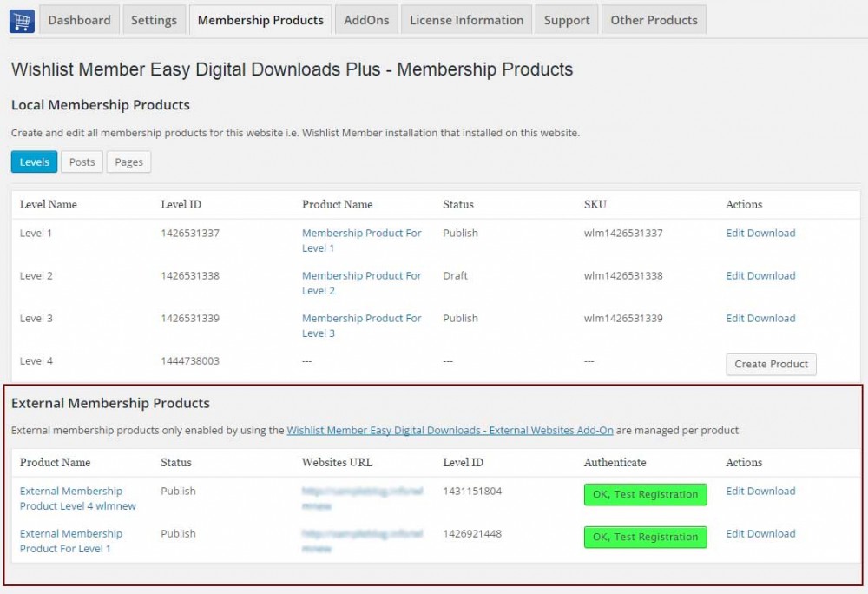Open Membership Product For Level 2 link
Screen dimensions: 868x594
coord(361,283)
